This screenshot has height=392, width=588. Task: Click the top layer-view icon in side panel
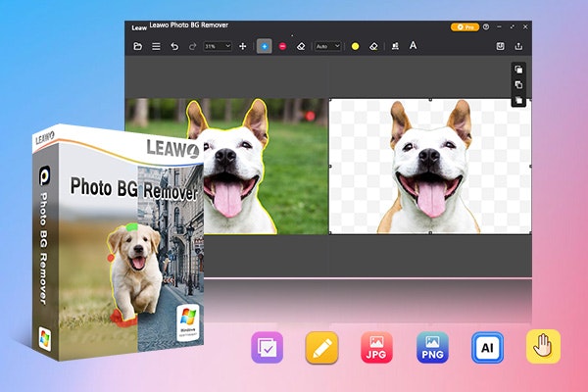tap(518, 70)
